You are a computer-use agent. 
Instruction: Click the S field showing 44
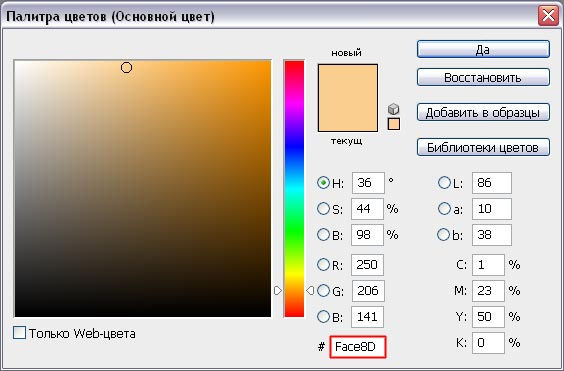[x=367, y=209]
